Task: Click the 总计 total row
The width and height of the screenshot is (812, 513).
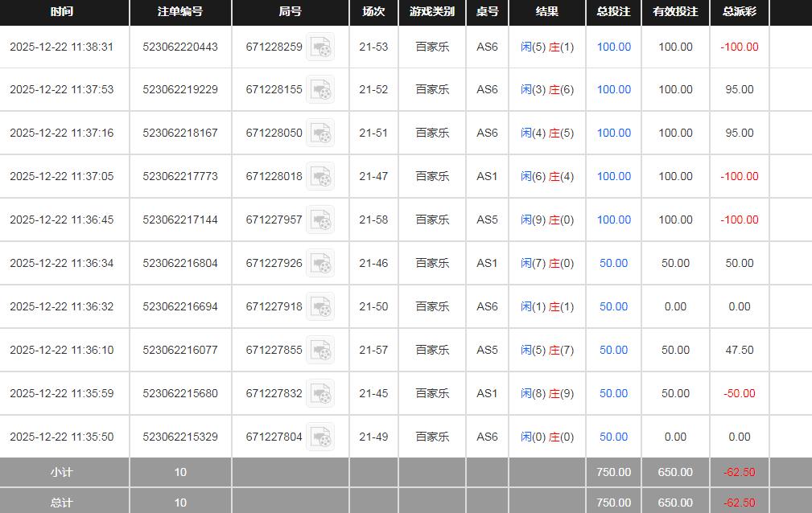Action: pyautogui.click(x=64, y=502)
